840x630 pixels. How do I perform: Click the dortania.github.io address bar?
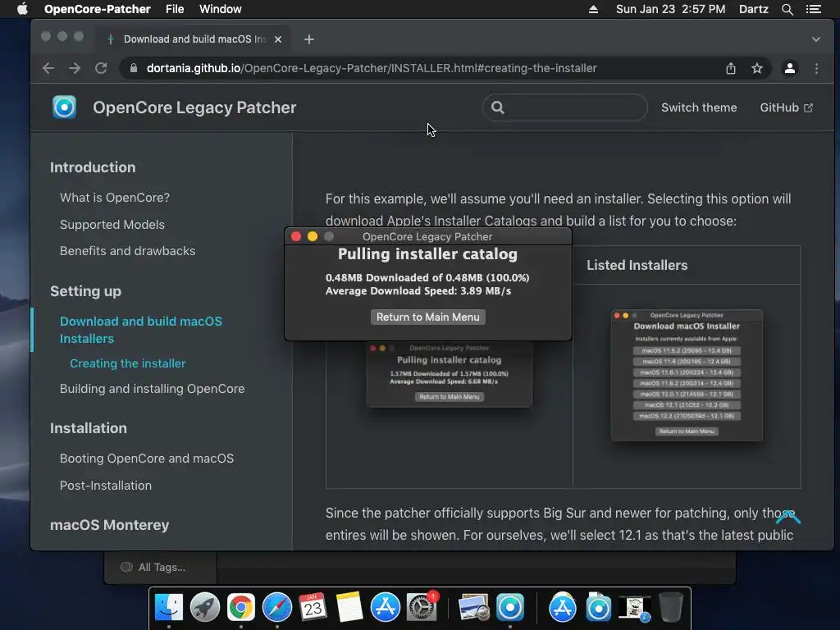pyautogui.click(x=372, y=68)
